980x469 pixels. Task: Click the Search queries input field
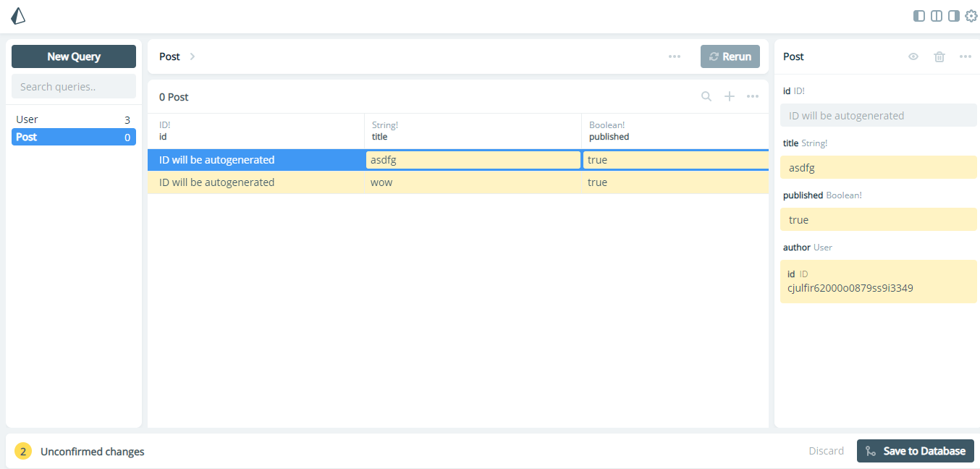pos(73,85)
